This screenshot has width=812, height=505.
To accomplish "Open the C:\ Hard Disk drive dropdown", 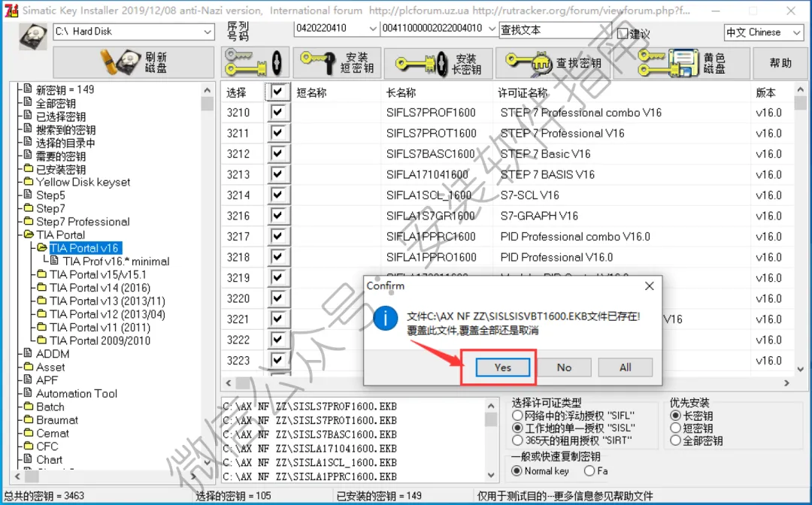I will (208, 32).
